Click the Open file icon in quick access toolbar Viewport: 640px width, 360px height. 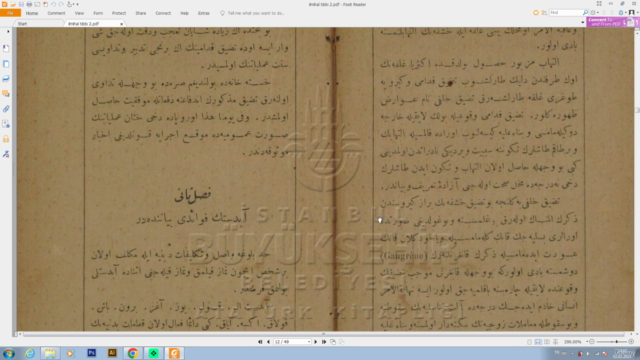click(13, 4)
